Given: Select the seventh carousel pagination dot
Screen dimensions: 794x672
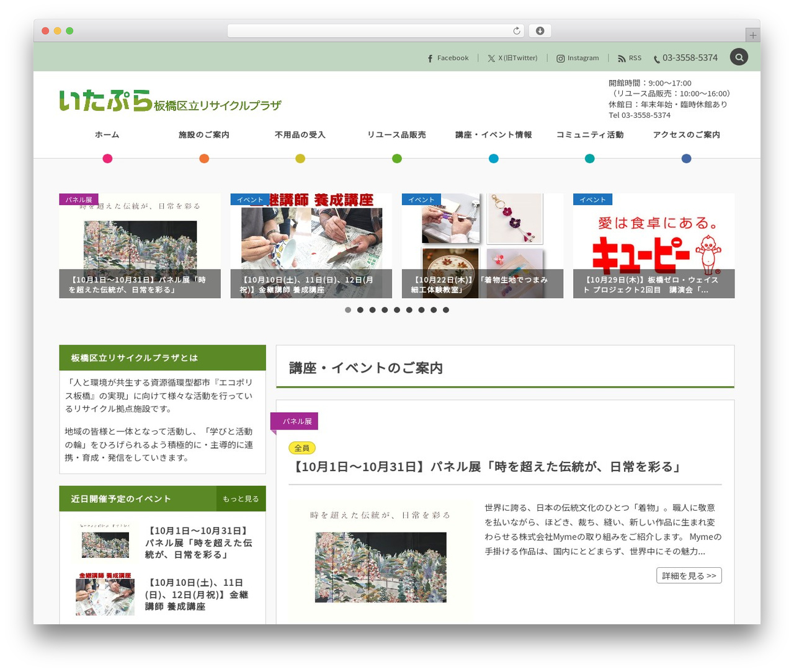Looking at the screenshot, I should (421, 310).
